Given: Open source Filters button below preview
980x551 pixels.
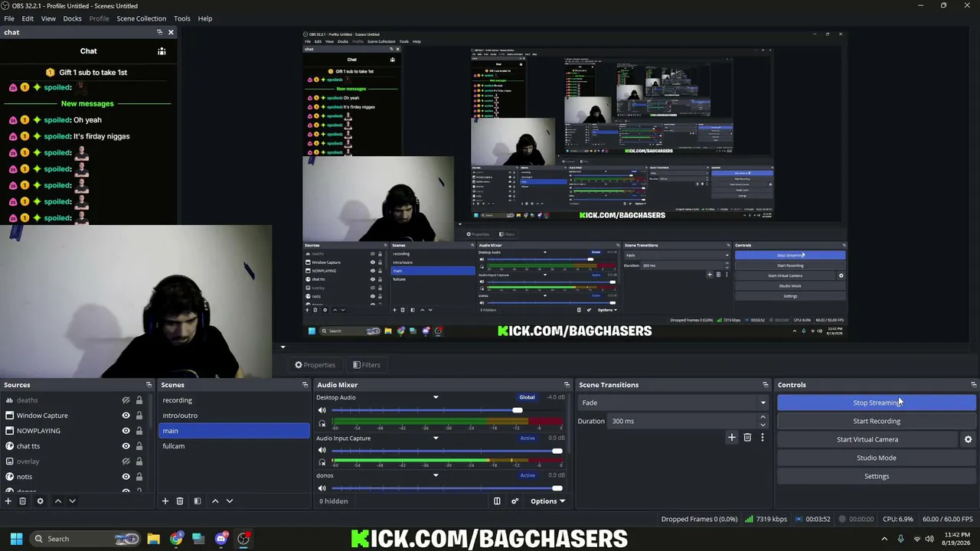Looking at the screenshot, I should click(366, 365).
